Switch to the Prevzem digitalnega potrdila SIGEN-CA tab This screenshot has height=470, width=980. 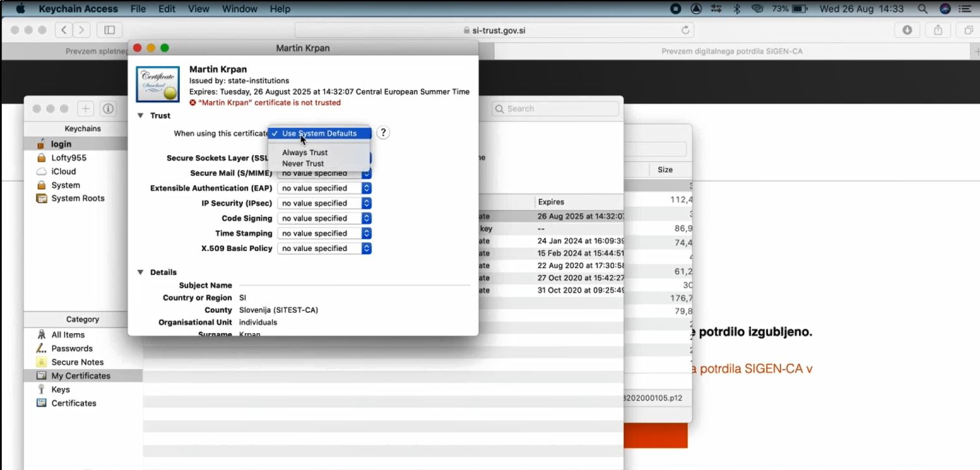click(x=732, y=51)
